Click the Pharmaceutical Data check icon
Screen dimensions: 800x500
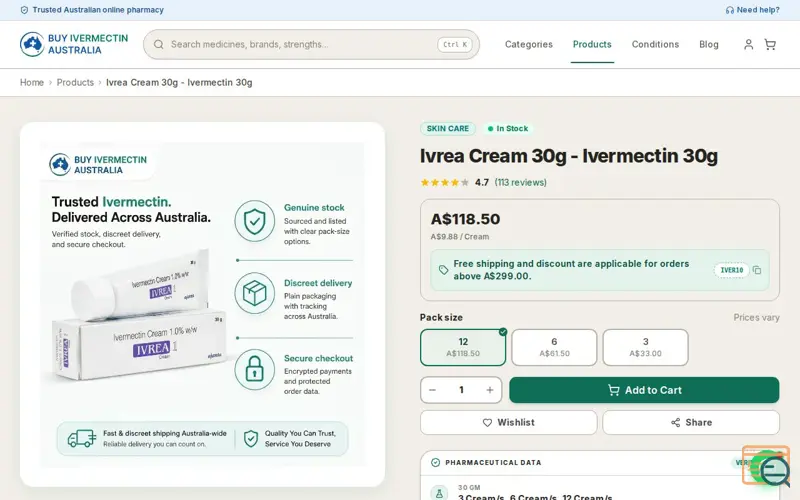coord(435,463)
